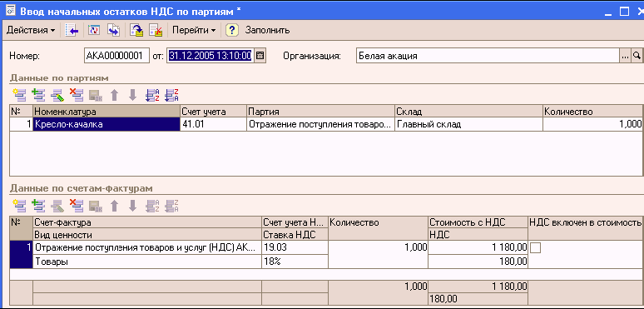Open help with the question mark icon
Image resolution: width=644 pixels, height=309 pixels.
click(x=232, y=30)
